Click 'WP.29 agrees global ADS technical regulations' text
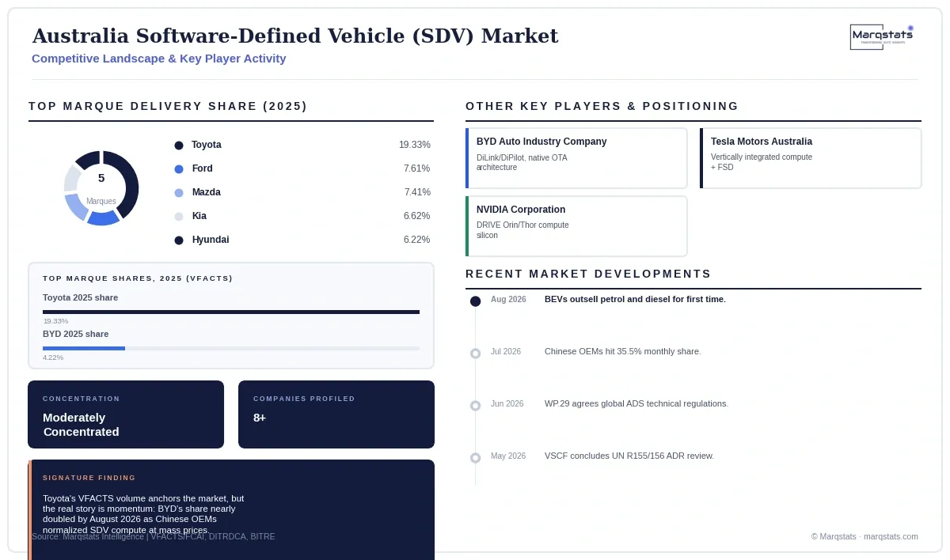The width and height of the screenshot is (950, 560). pyautogui.click(x=636, y=403)
